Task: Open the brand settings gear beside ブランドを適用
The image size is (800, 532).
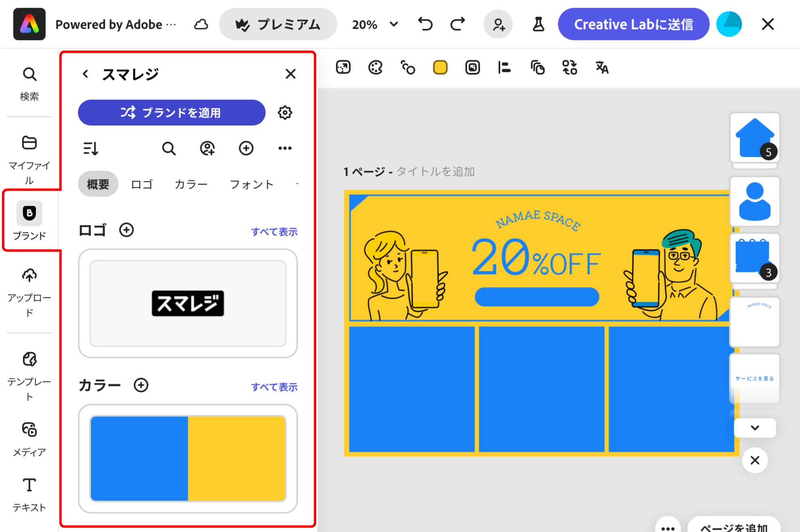Action: [286, 113]
